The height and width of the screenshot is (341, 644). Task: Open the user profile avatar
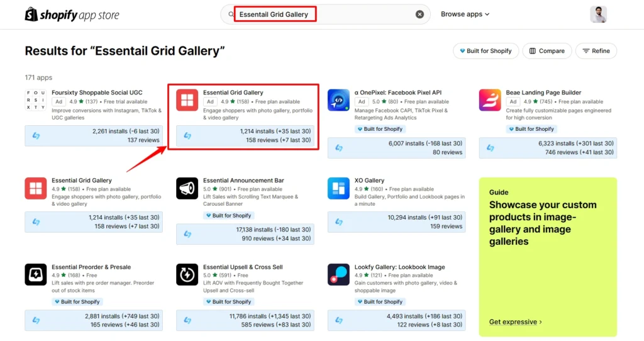(x=599, y=14)
